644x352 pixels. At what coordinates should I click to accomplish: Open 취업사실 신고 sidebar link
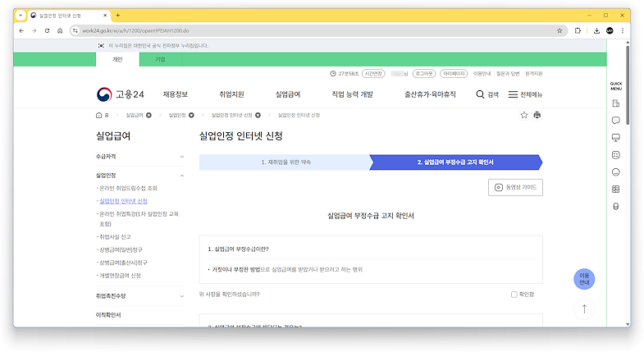coord(115,237)
